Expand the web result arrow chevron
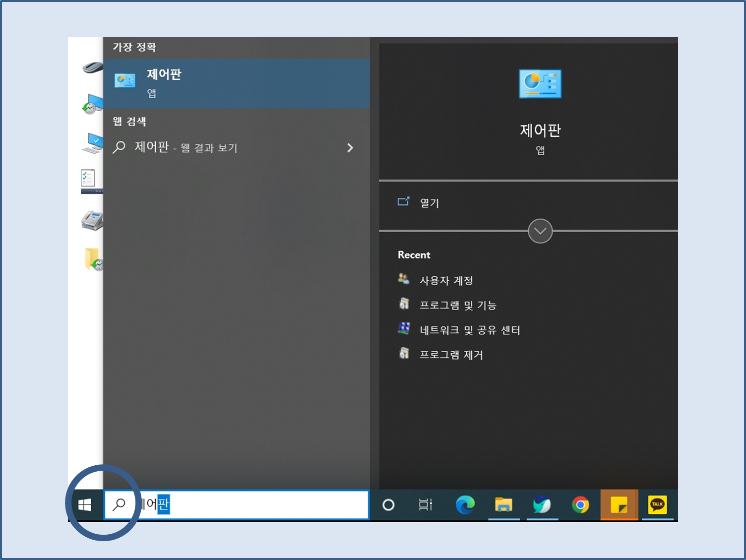 (x=350, y=147)
